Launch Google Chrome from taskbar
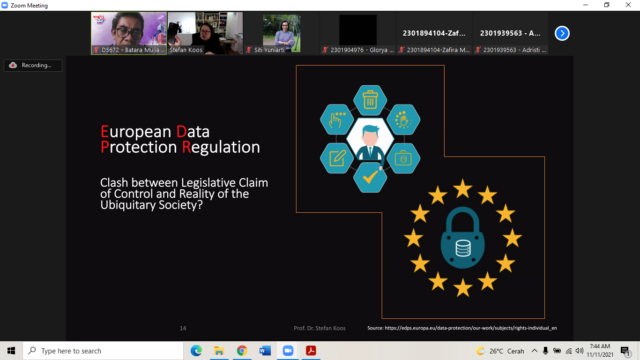Image resolution: width=640 pixels, height=360 pixels. [x=242, y=351]
